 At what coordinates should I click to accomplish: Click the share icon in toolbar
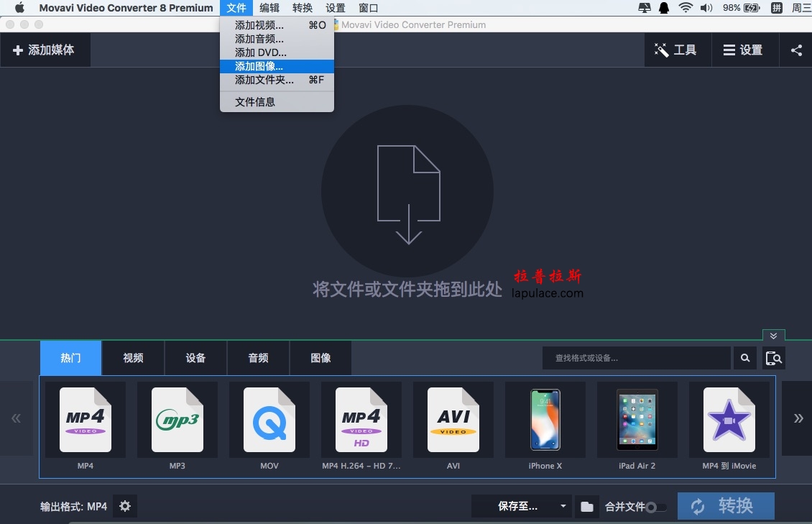click(x=796, y=50)
